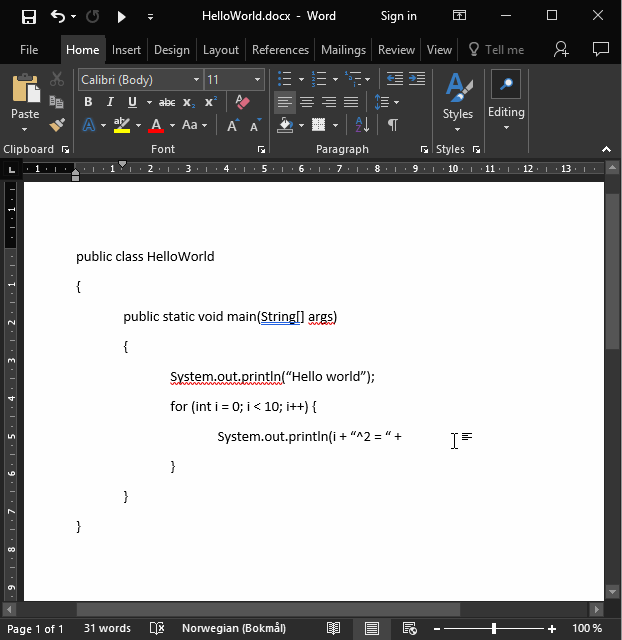
Task: Click the Paste clipboard icon
Action: (x=26, y=88)
